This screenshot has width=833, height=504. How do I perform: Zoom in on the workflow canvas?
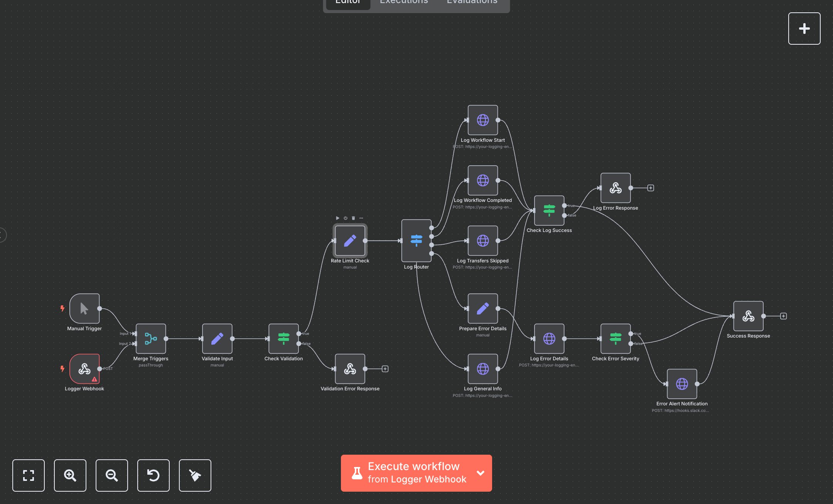coord(70,475)
